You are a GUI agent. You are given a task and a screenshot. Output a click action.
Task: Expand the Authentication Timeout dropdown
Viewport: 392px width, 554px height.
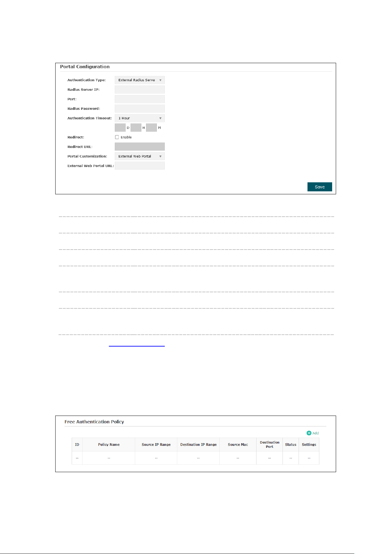(139, 118)
